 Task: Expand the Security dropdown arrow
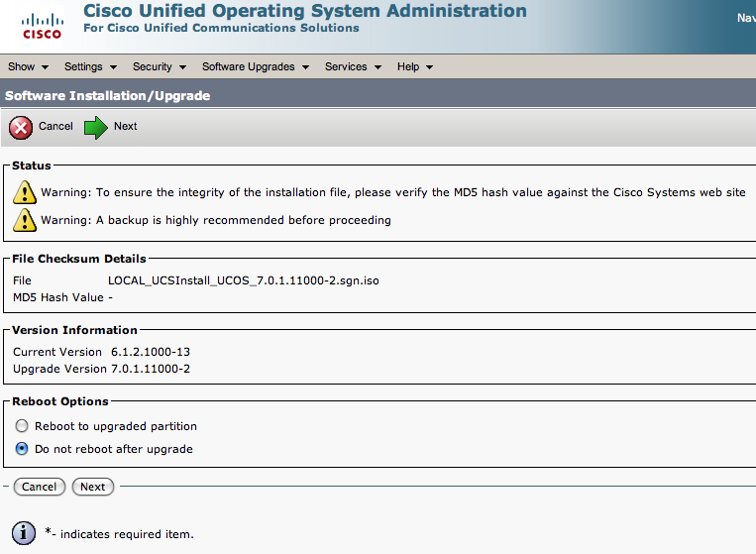pos(182,67)
